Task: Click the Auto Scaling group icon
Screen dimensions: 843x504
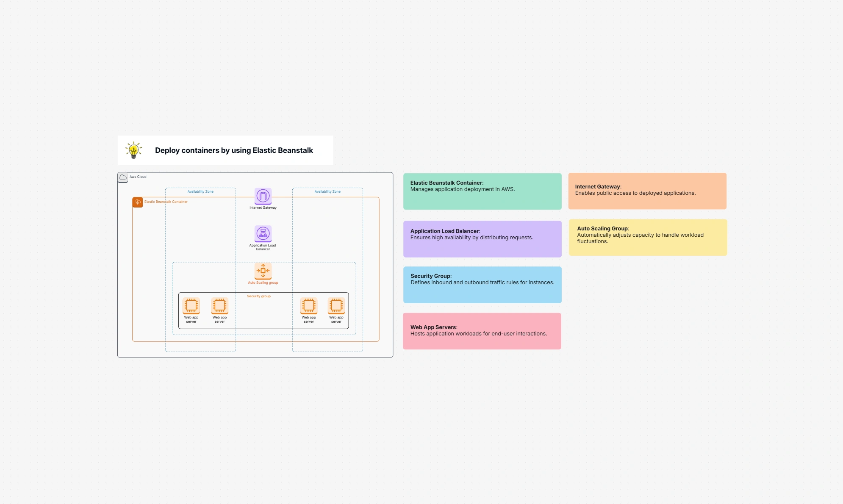Action: tap(263, 271)
